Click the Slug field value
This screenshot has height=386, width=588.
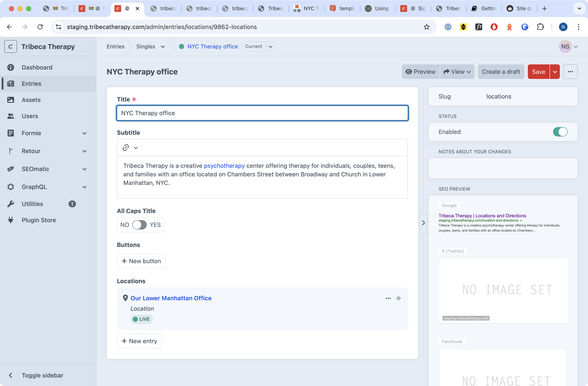(499, 96)
